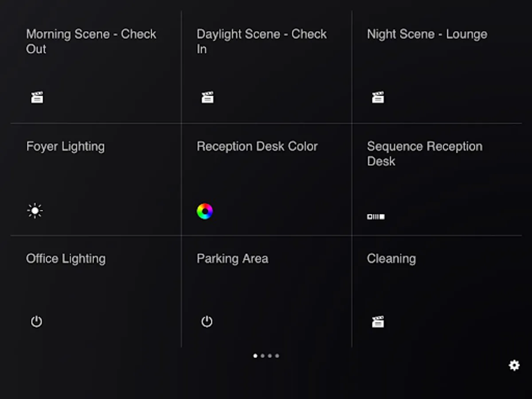
Task: Toggle Parking Area power button
Action: 207,321
